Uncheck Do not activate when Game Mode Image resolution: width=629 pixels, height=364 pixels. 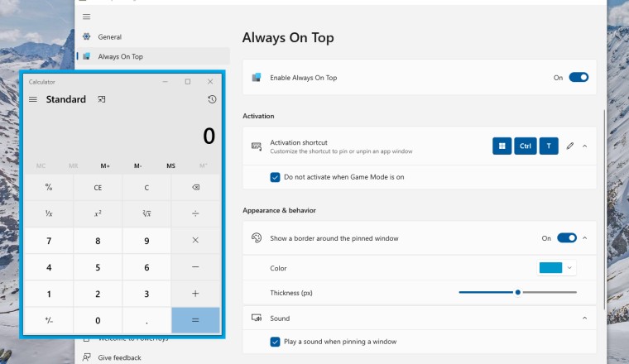click(x=276, y=177)
